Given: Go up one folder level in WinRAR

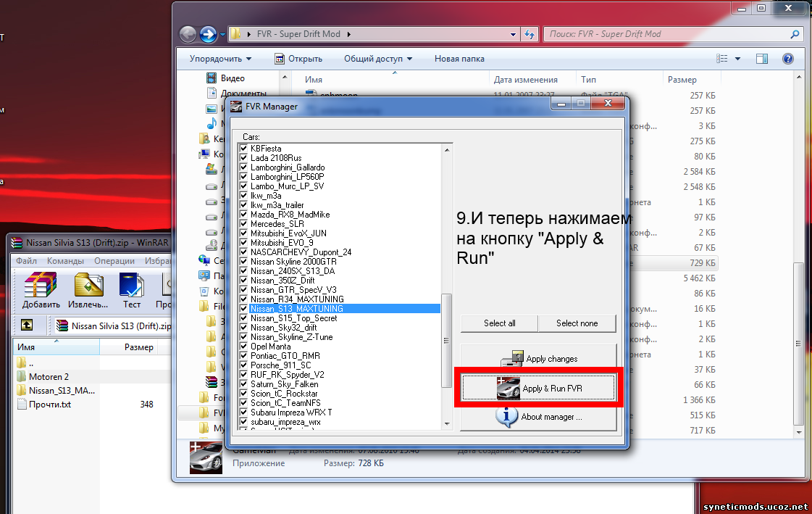Looking at the screenshot, I should 27,326.
